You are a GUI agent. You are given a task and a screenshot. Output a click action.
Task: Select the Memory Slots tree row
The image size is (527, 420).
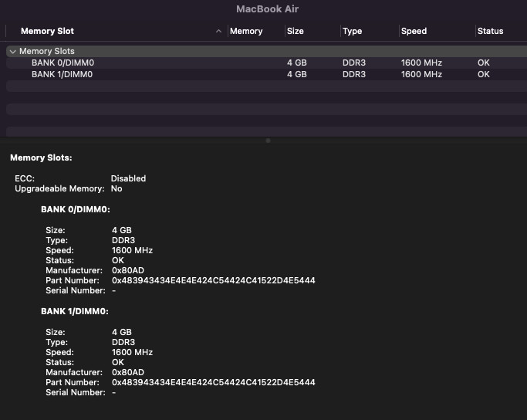coord(266,51)
